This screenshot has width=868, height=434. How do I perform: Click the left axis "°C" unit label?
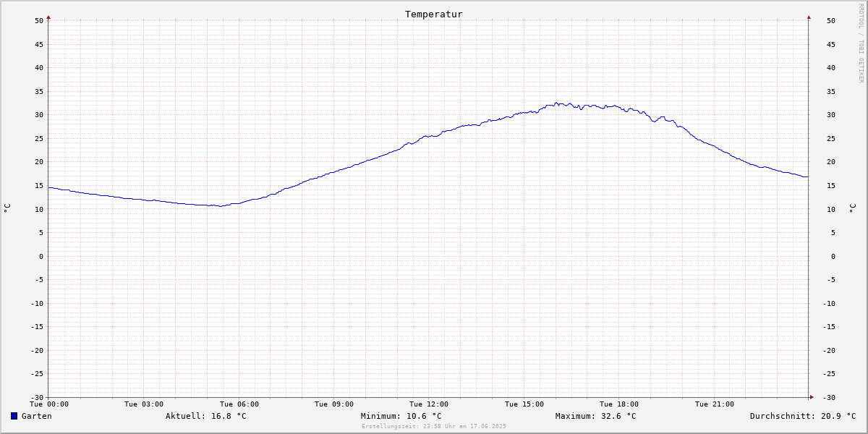[7, 208]
